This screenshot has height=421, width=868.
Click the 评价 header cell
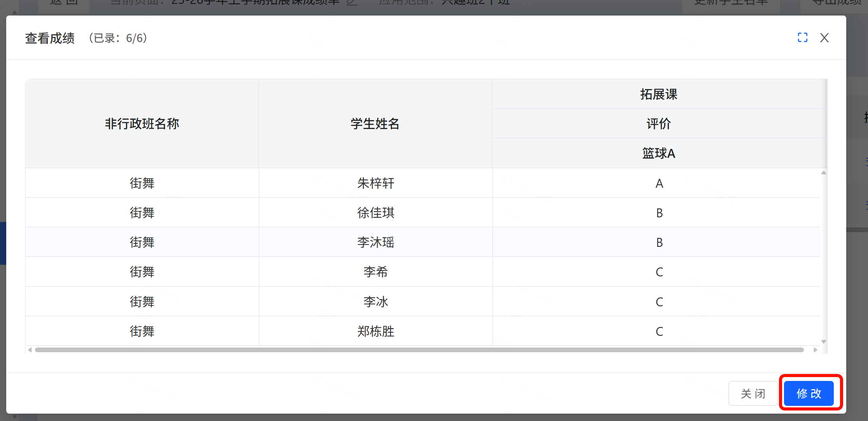coord(659,124)
